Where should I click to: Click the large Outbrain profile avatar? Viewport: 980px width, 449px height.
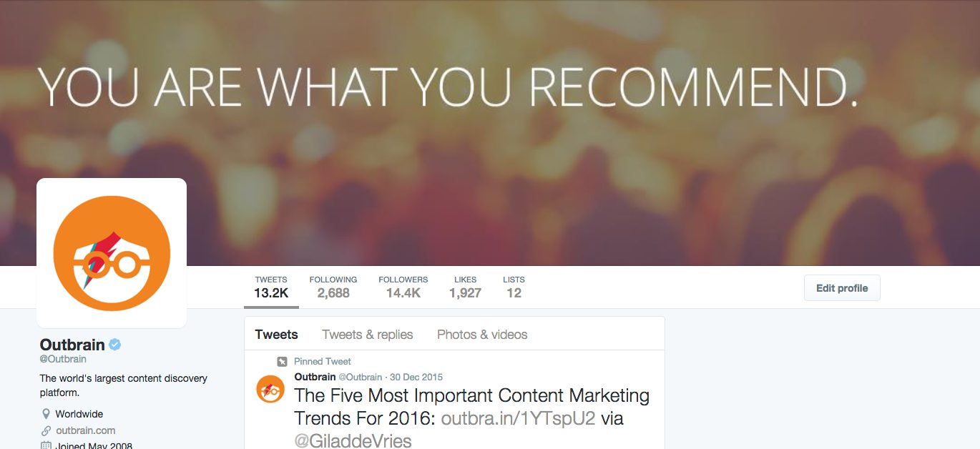coord(112,252)
